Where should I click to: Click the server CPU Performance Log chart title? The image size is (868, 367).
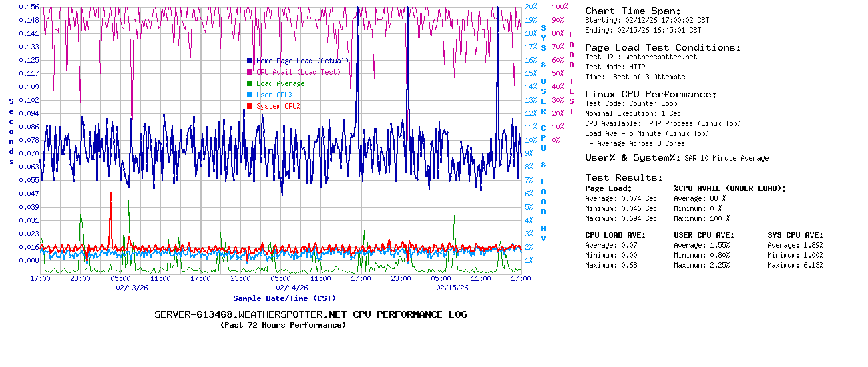pyautogui.click(x=310, y=314)
